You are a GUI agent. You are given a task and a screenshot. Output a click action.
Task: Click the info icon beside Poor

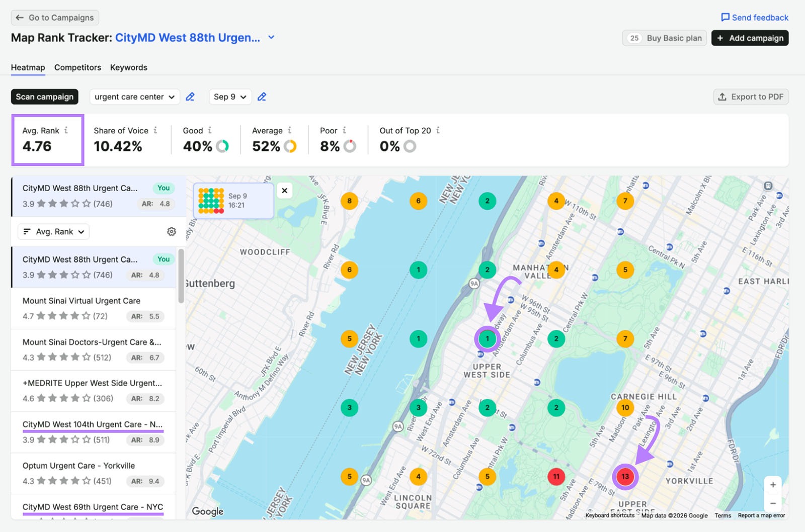click(x=345, y=130)
